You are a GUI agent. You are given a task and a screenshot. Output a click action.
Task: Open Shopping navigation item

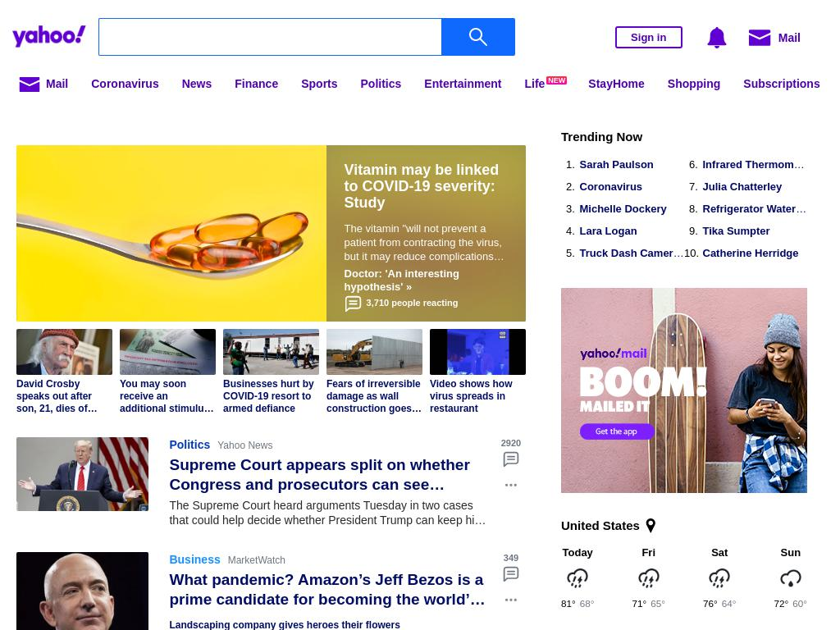coord(693,84)
